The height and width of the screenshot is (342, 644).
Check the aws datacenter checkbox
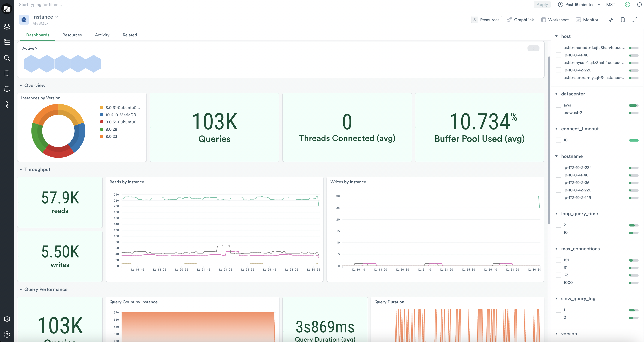pyautogui.click(x=558, y=105)
